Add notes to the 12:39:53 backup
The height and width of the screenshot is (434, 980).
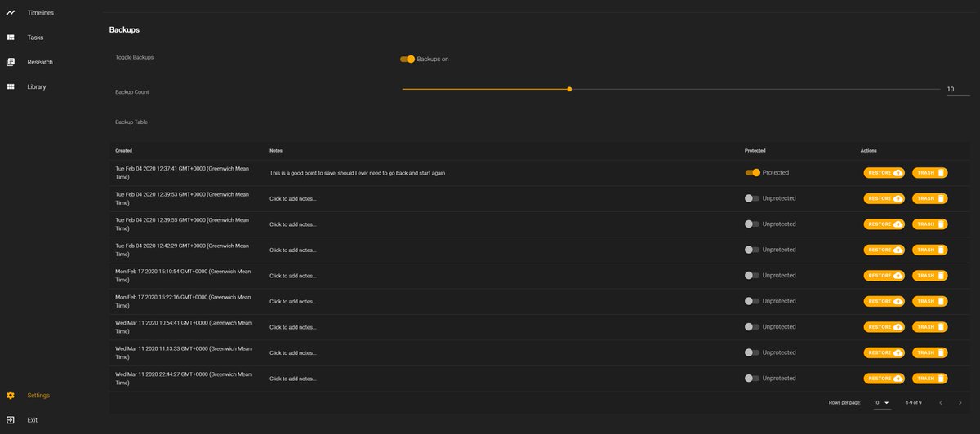click(293, 198)
